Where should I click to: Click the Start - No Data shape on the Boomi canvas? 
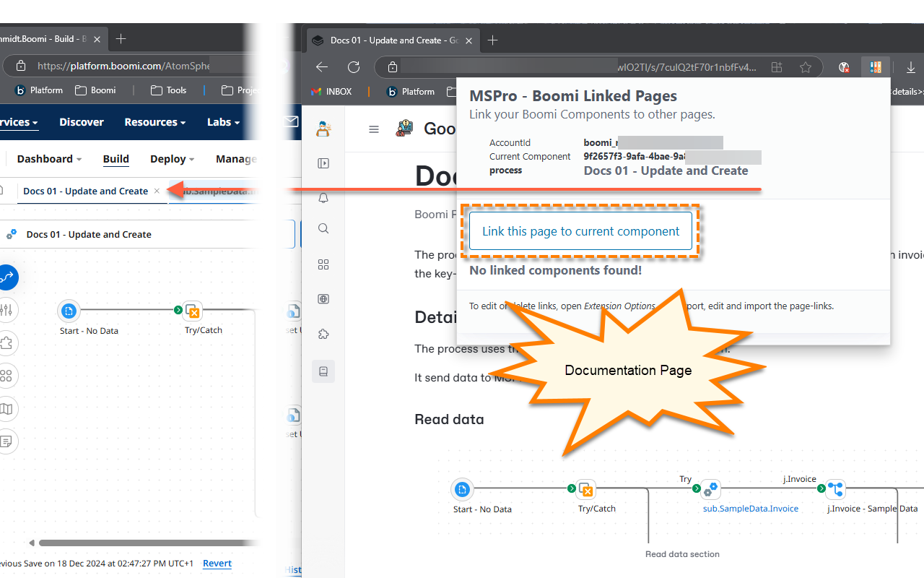[69, 311]
